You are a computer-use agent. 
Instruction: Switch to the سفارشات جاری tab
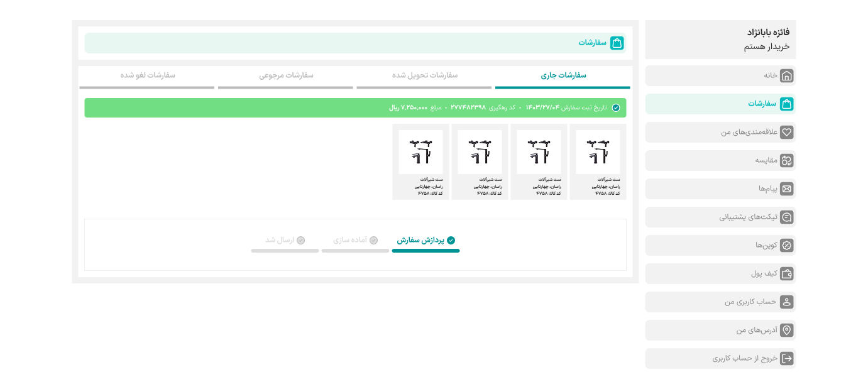tap(563, 77)
